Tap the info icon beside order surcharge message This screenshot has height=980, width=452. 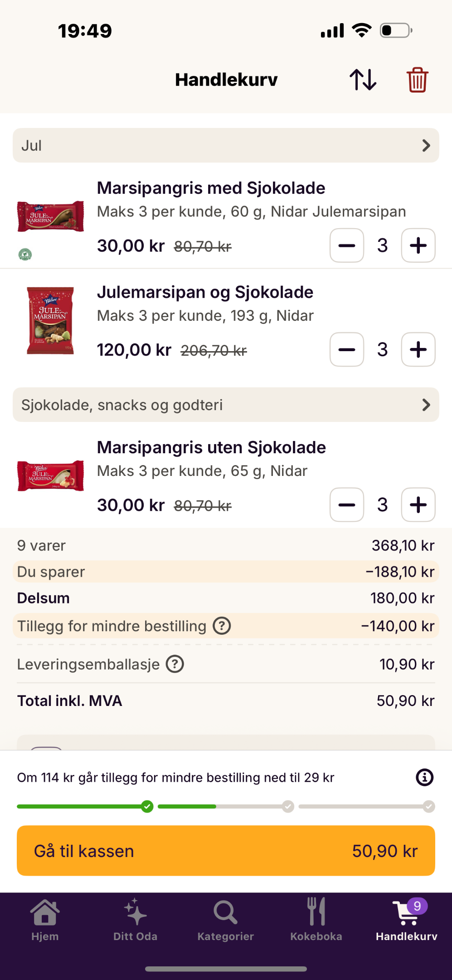(424, 778)
